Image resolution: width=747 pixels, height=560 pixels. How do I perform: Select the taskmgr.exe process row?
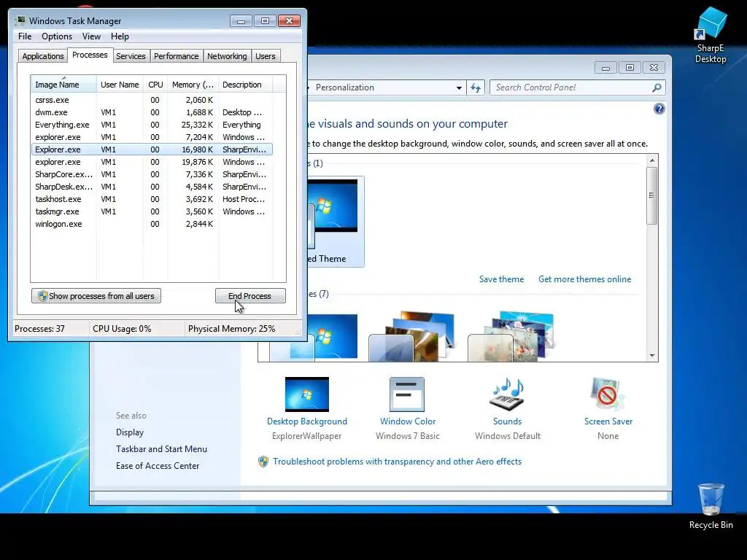coord(152,211)
